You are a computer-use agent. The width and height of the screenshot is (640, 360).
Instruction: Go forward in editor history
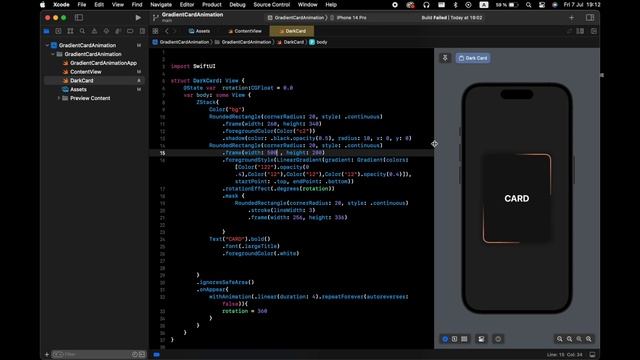(175, 31)
